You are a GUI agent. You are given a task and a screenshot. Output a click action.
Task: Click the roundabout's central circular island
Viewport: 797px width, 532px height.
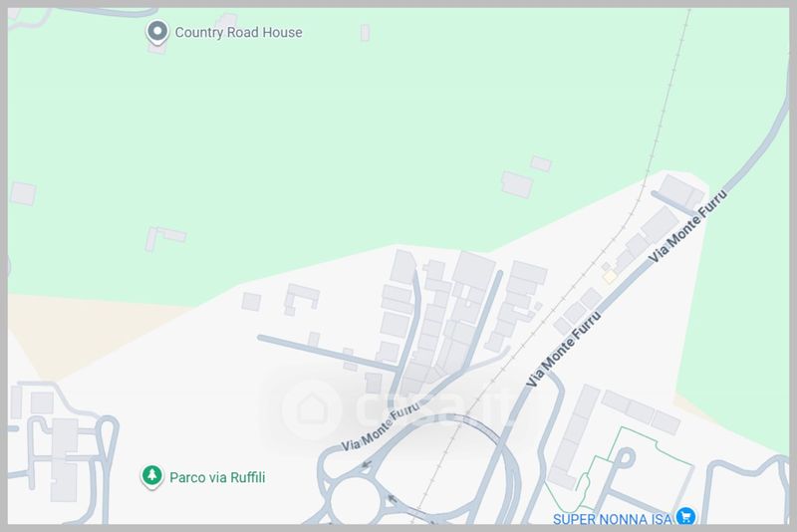(x=355, y=501)
